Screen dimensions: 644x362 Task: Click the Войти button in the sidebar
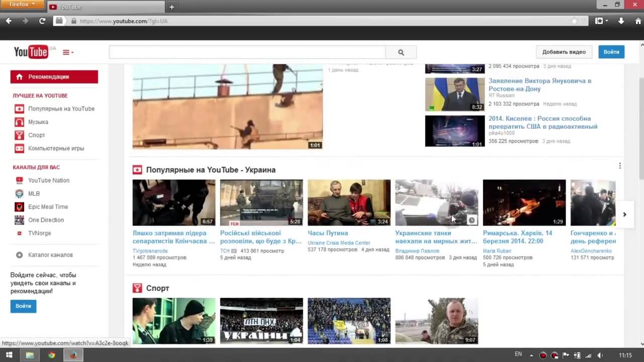(x=23, y=306)
